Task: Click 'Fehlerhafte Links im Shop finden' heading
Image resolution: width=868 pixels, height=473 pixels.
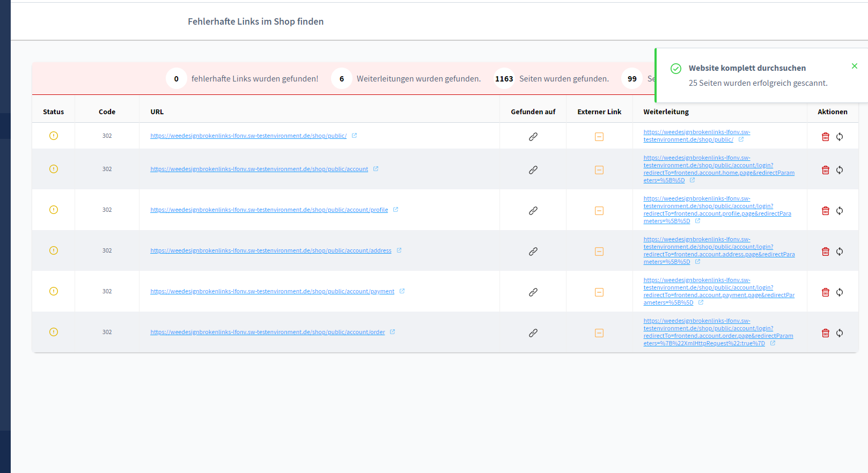Action: [x=256, y=21]
